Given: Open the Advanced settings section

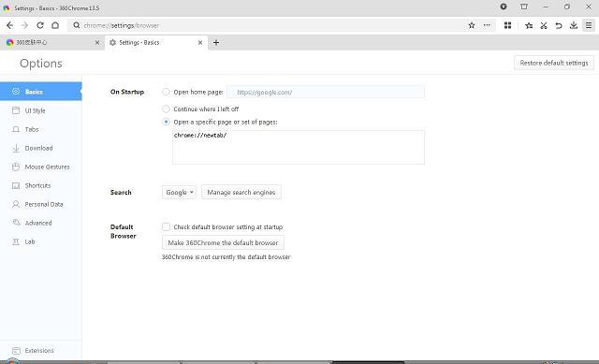Looking at the screenshot, I should tap(41, 223).
